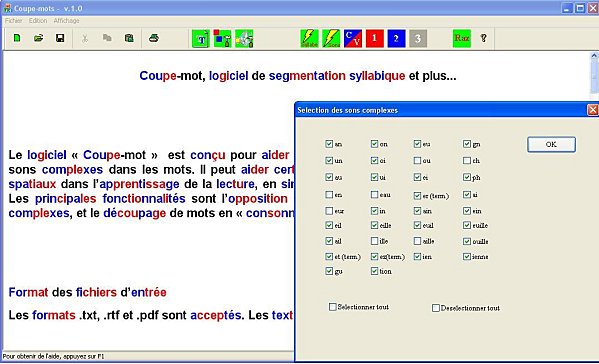Screen dimensions: 599x364
Task: Check the 'eau' sound checkbox
Action: point(374,195)
